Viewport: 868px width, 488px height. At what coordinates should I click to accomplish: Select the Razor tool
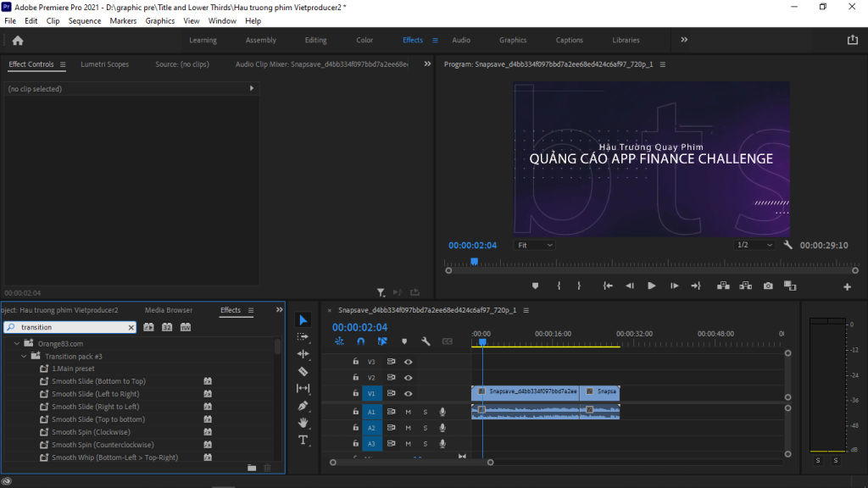coord(304,372)
